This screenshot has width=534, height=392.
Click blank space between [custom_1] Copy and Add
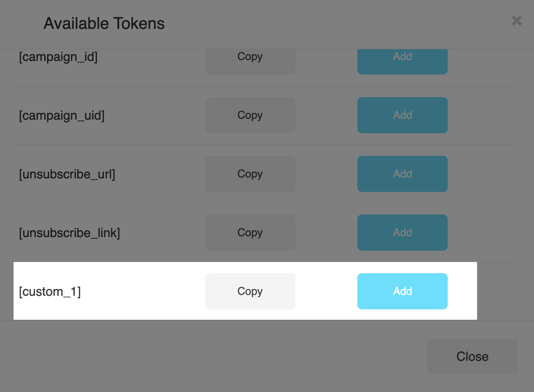[326, 291]
